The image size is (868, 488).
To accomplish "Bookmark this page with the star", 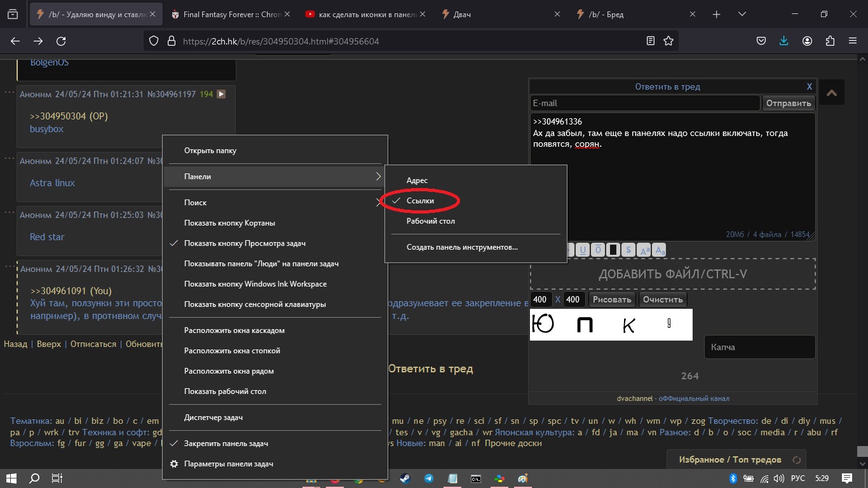I will (668, 41).
